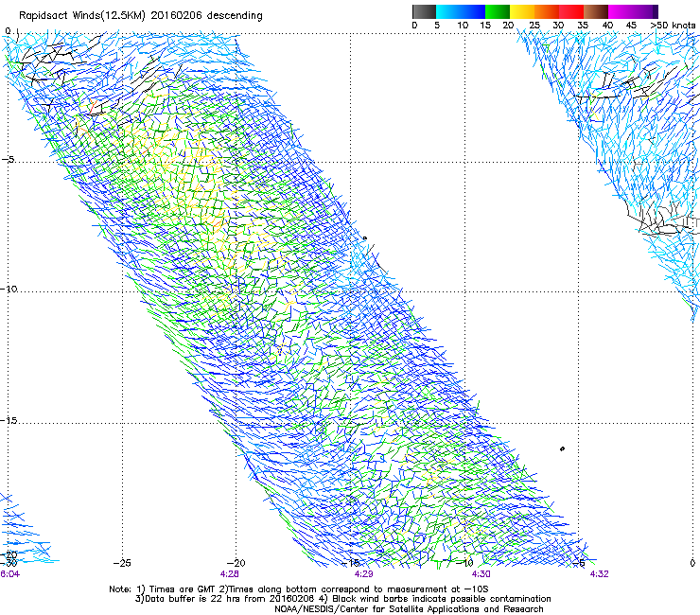700x615 pixels.
Task: Click the yellow 20–25 knots color segment
Action: (x=522, y=11)
